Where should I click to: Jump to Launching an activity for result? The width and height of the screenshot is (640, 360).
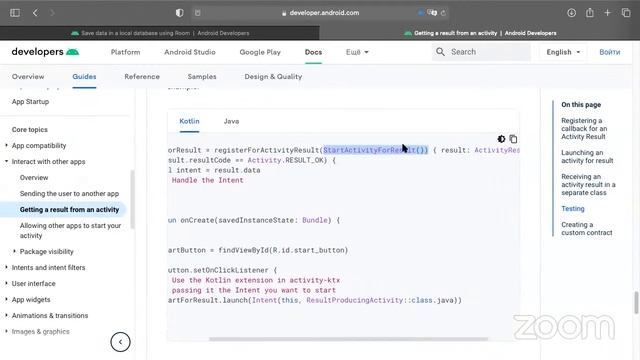[587, 157]
